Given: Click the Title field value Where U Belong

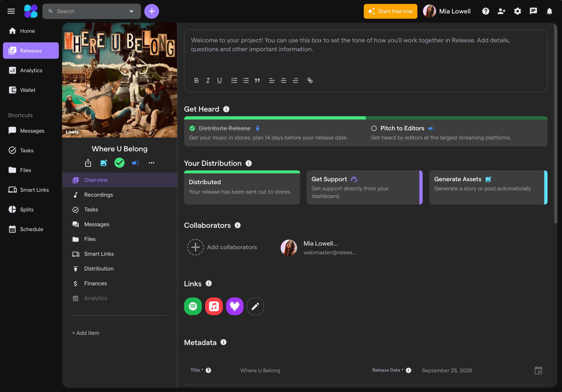Looking at the screenshot, I should (260, 370).
